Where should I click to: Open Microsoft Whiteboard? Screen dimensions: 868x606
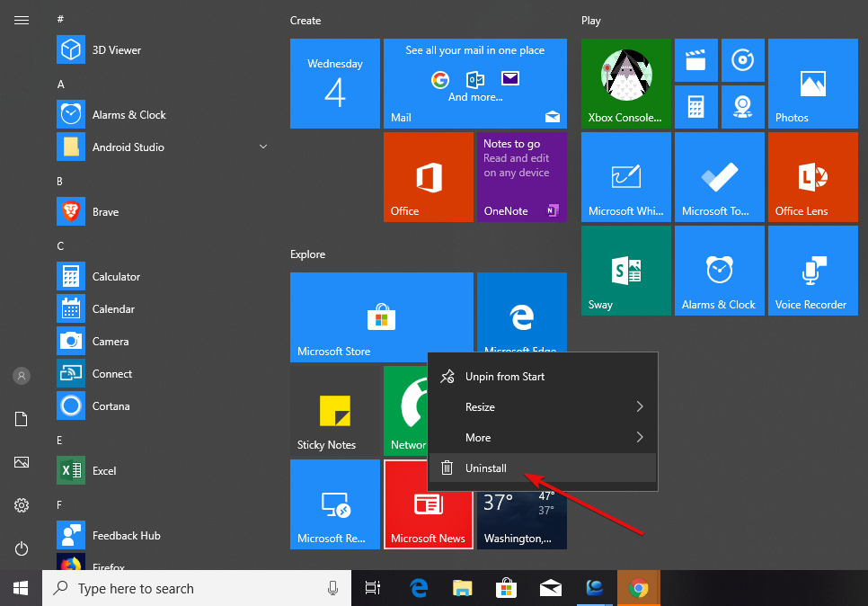pyautogui.click(x=625, y=176)
